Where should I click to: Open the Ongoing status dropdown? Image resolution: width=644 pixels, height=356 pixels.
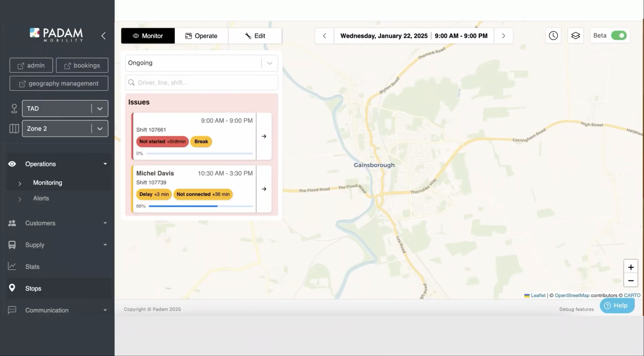201,63
